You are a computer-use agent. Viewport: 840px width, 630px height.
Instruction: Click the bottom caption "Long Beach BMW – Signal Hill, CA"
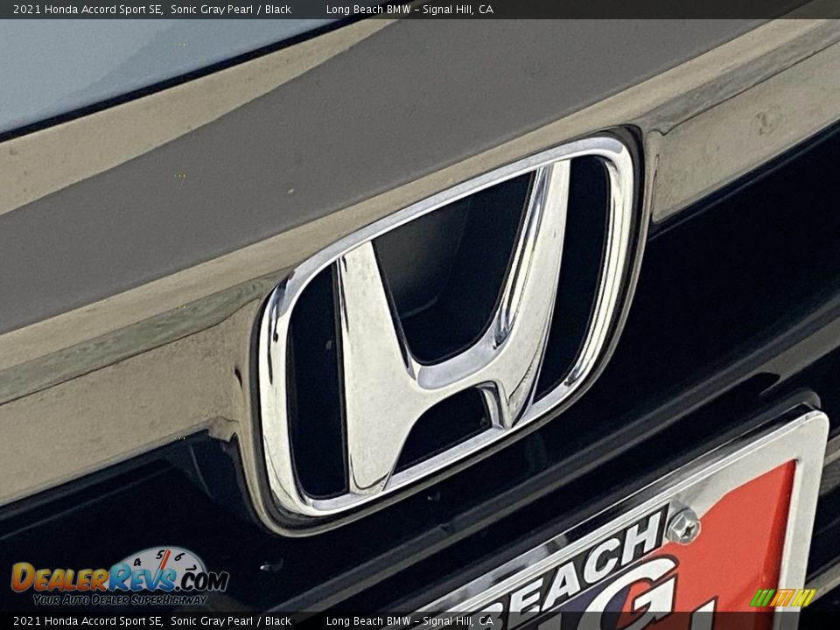409,621
